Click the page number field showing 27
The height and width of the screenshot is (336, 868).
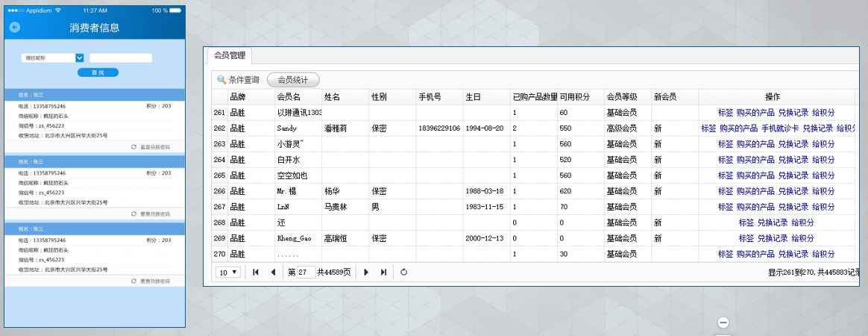click(306, 273)
